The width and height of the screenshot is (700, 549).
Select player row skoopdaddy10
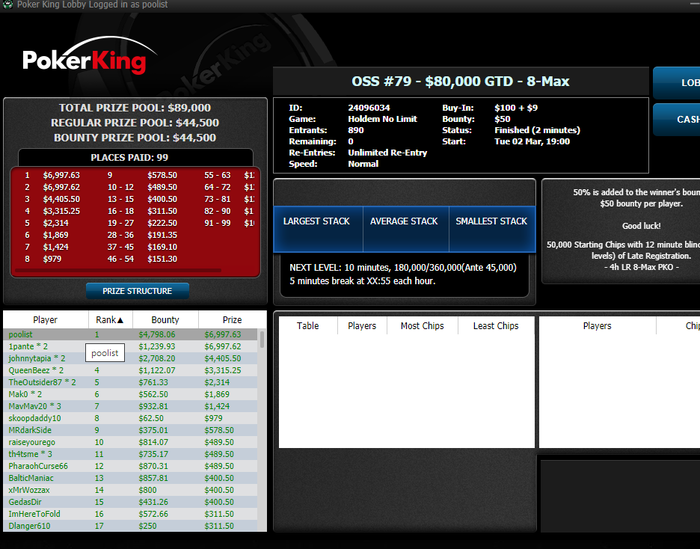point(130,419)
